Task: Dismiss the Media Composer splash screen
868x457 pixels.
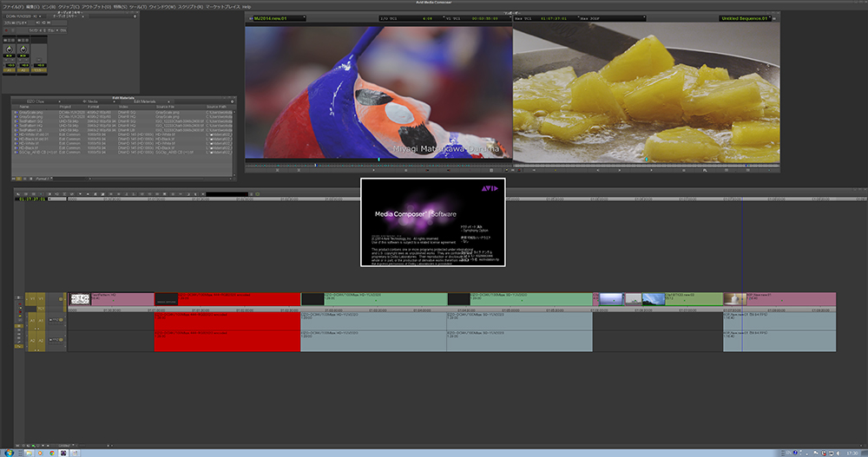Action: click(433, 222)
